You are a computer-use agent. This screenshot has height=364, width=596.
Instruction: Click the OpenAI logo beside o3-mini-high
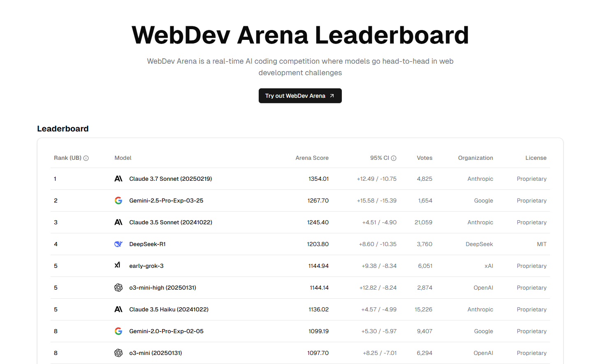pyautogui.click(x=118, y=288)
